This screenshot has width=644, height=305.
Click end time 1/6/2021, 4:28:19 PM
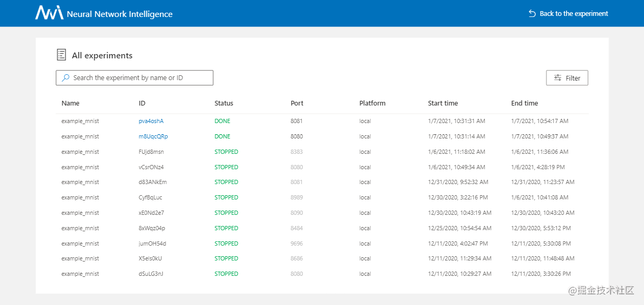pyautogui.click(x=538, y=167)
